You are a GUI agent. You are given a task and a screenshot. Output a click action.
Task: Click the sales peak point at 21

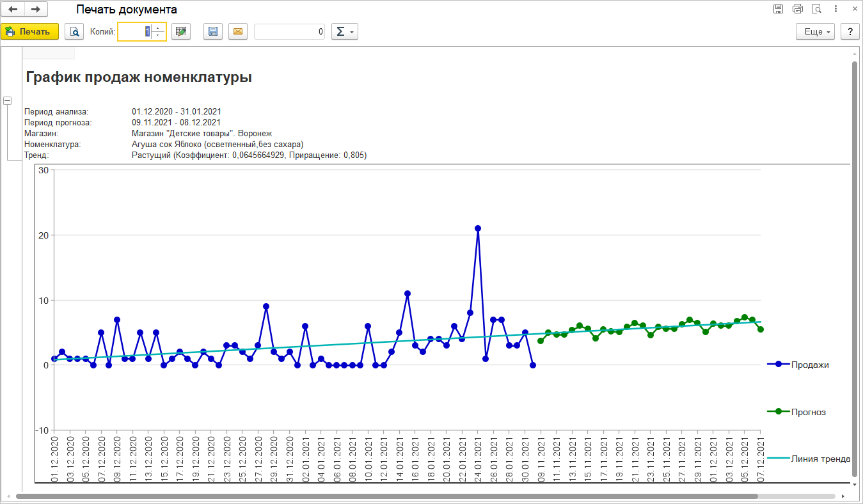click(478, 228)
